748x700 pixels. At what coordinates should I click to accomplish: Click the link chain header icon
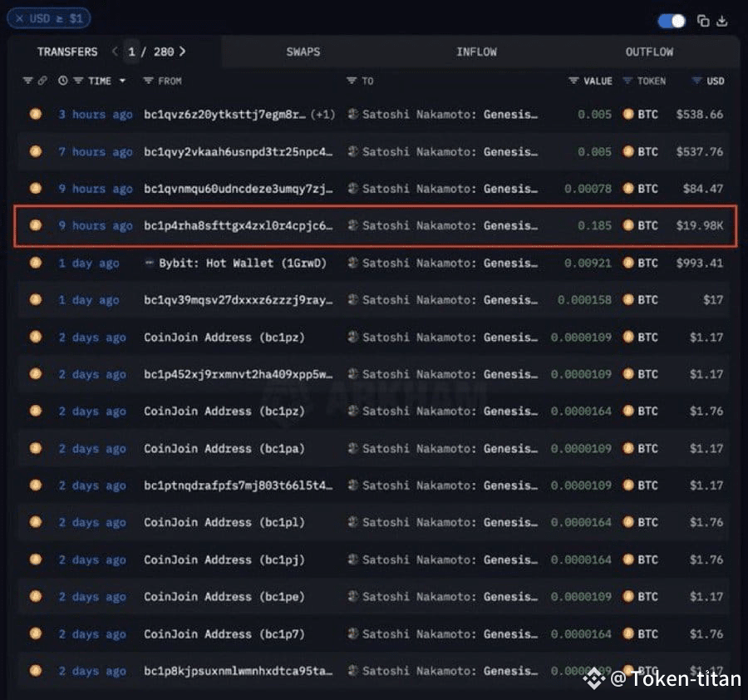[x=42, y=81]
